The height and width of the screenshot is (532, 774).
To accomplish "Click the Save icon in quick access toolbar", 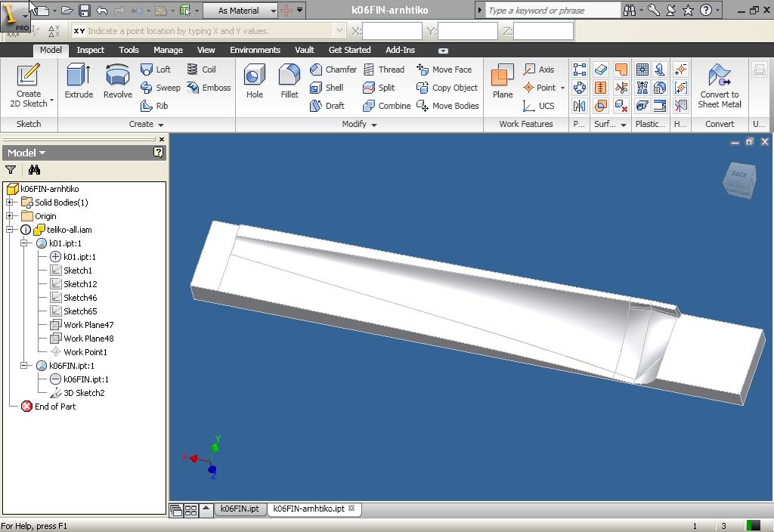I will tap(85, 11).
